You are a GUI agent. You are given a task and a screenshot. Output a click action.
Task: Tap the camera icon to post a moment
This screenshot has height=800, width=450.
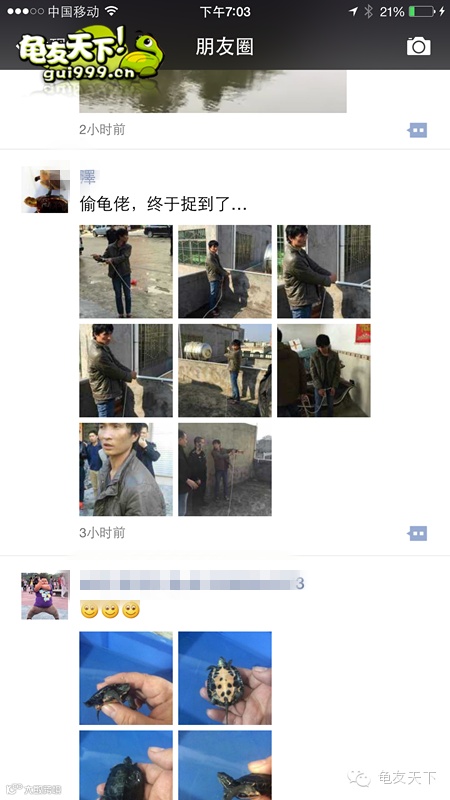(x=418, y=46)
